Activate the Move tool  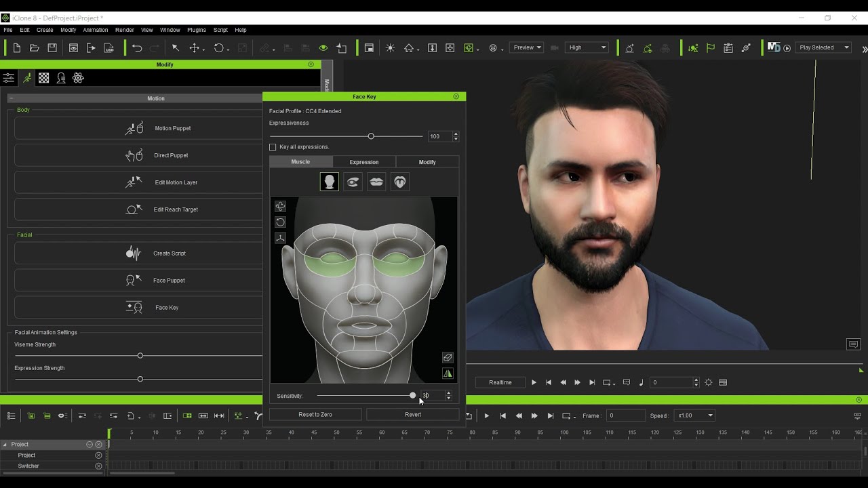pos(195,47)
